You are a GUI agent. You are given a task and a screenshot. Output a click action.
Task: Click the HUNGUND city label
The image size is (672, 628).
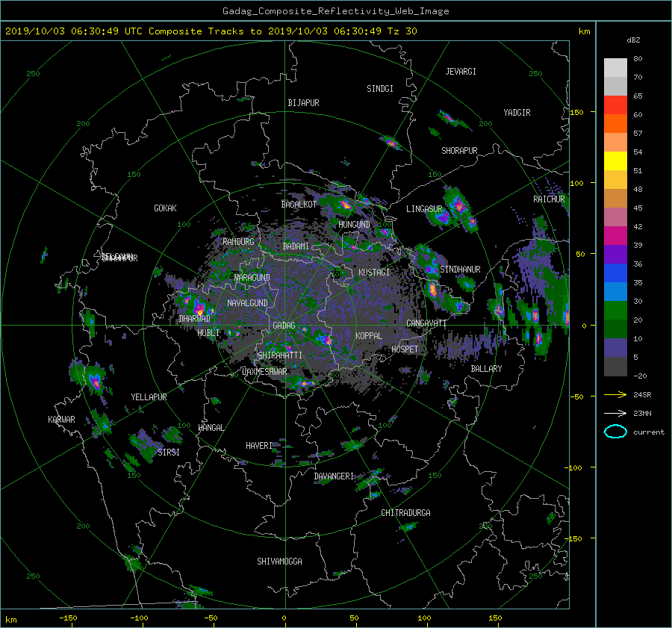pos(354,225)
